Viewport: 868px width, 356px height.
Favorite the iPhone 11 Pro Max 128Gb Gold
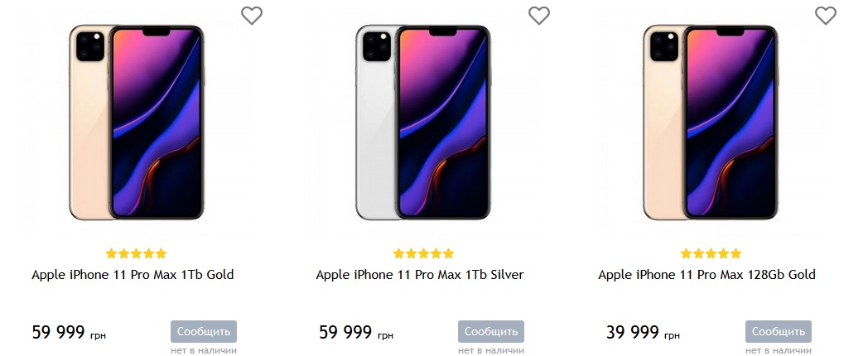826,16
